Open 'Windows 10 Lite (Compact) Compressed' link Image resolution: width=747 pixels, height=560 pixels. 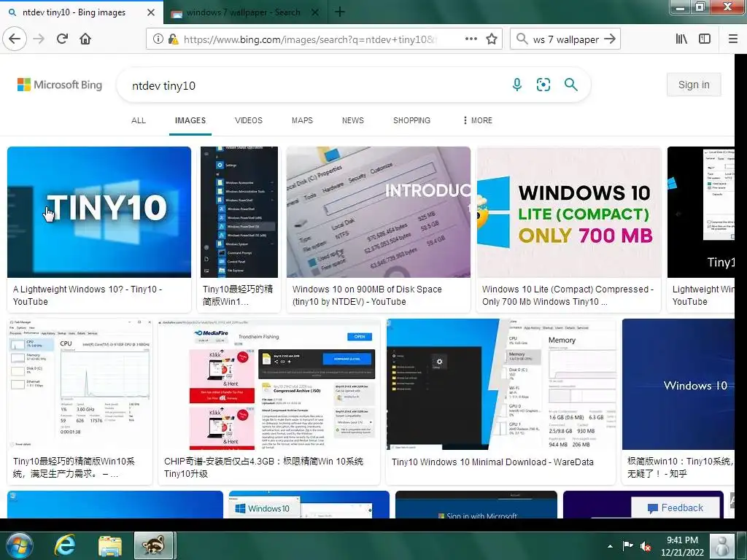point(568,295)
